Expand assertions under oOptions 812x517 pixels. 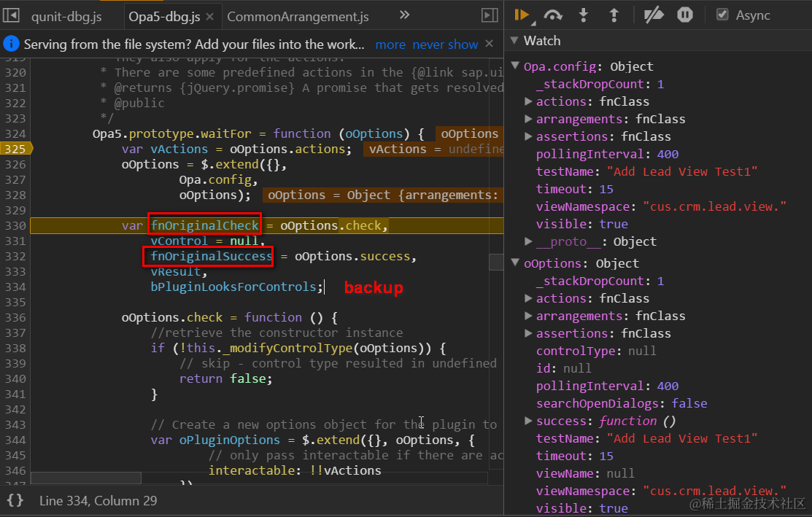click(528, 333)
